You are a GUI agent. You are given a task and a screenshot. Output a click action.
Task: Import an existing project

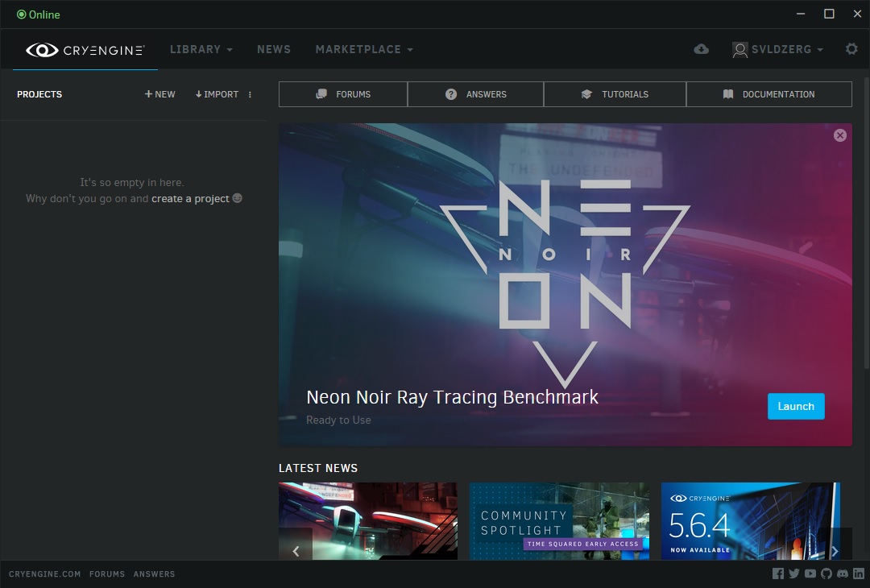217,94
